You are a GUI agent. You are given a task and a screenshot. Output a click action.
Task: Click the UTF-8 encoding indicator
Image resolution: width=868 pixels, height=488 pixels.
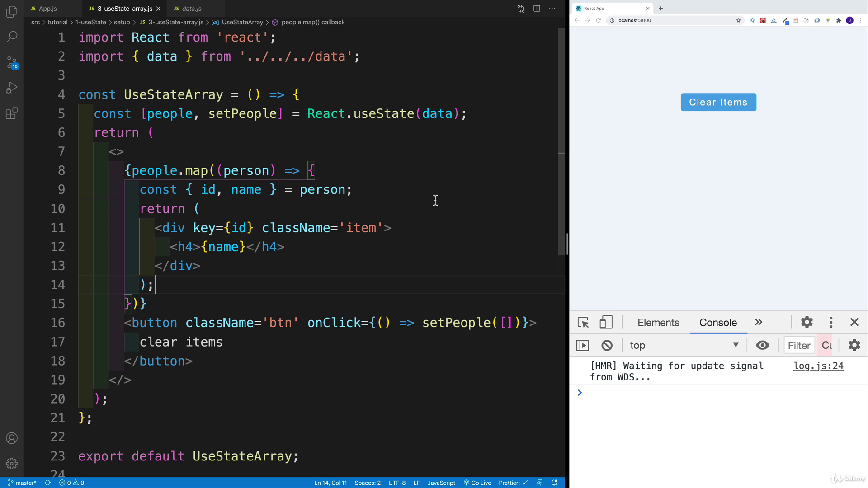click(397, 483)
